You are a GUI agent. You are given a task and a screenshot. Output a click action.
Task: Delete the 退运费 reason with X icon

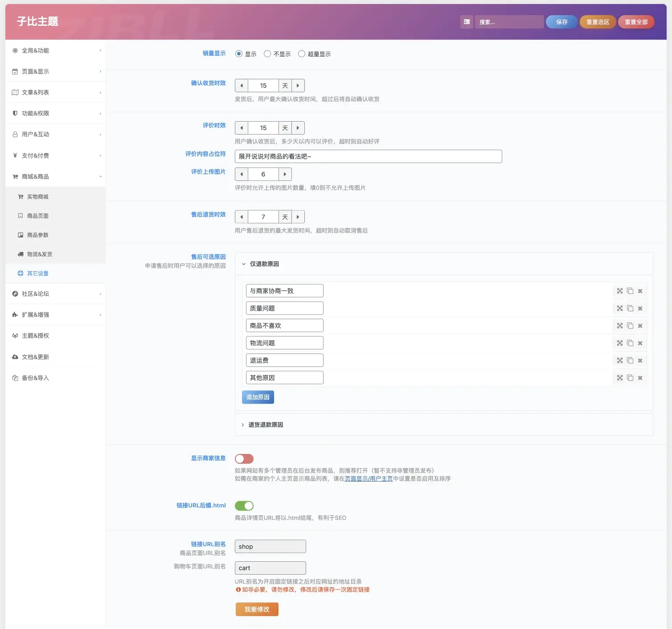[640, 360]
